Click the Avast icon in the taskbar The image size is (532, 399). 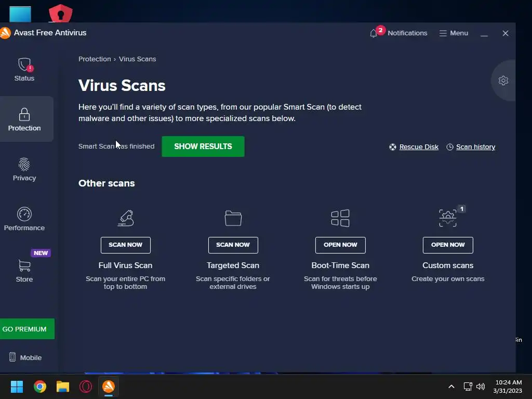pyautogui.click(x=109, y=387)
